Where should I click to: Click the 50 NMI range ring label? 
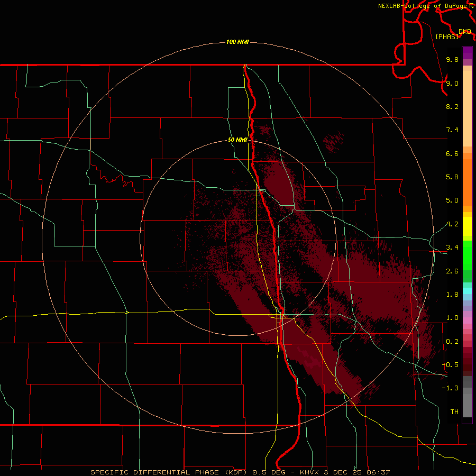click(237, 140)
